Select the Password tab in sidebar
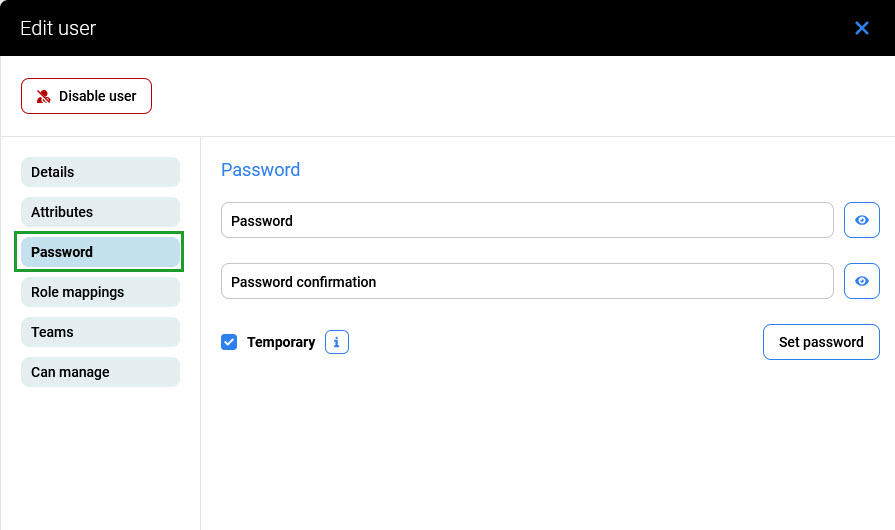The image size is (895, 530). click(x=100, y=252)
